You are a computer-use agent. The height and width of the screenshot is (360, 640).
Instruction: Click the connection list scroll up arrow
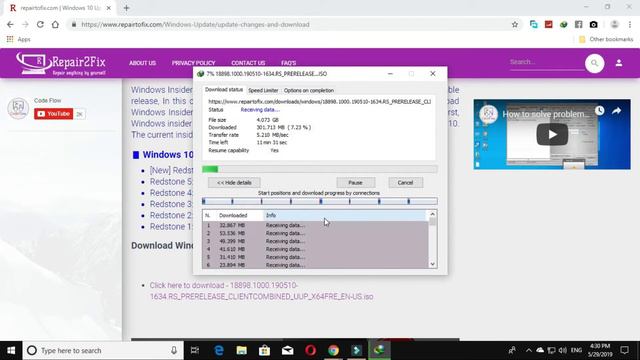coord(432,214)
